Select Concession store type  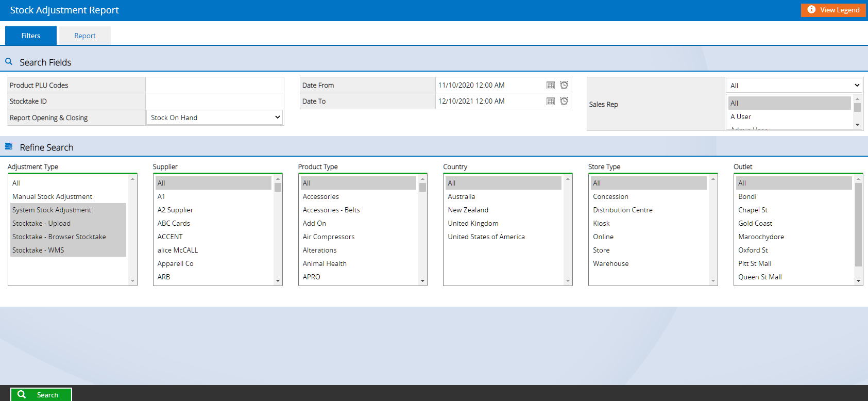coord(649,196)
